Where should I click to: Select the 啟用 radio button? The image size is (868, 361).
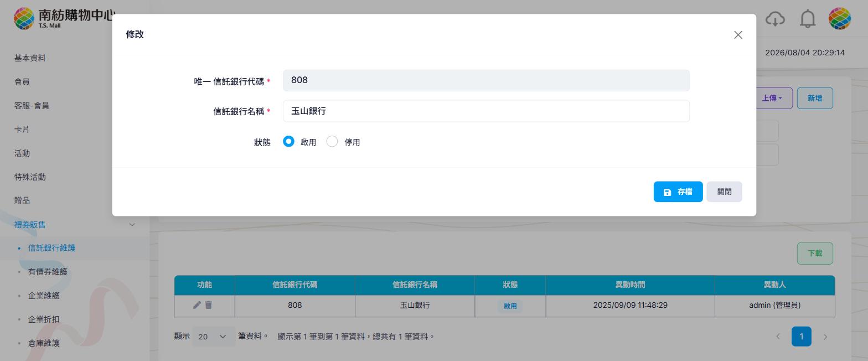288,142
